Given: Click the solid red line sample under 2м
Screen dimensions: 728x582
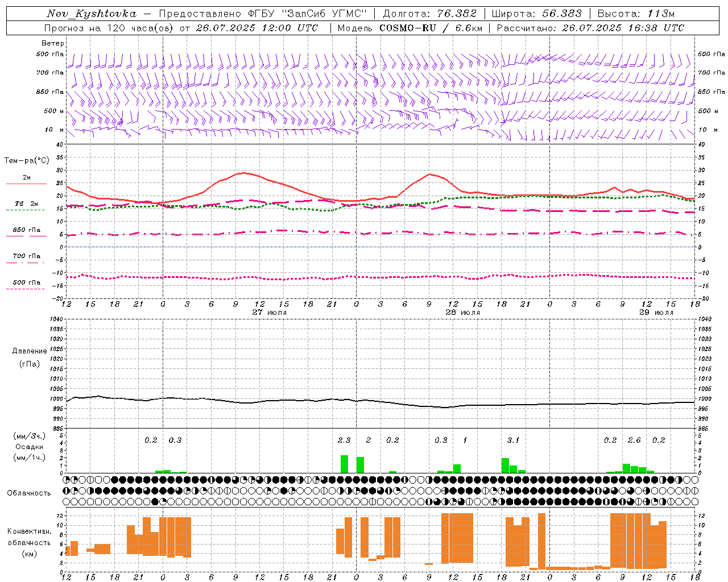Looking at the screenshot, I should point(26,184).
